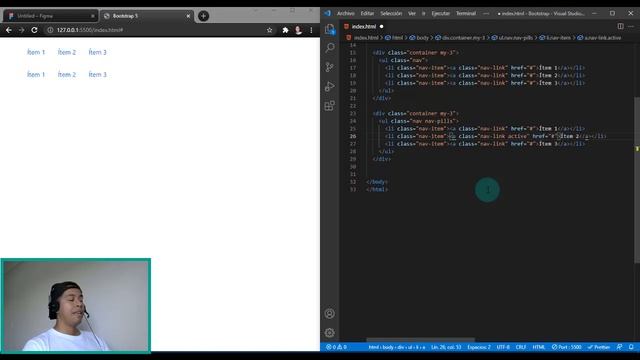
Task: Open a new browser tab
Action: point(203,16)
